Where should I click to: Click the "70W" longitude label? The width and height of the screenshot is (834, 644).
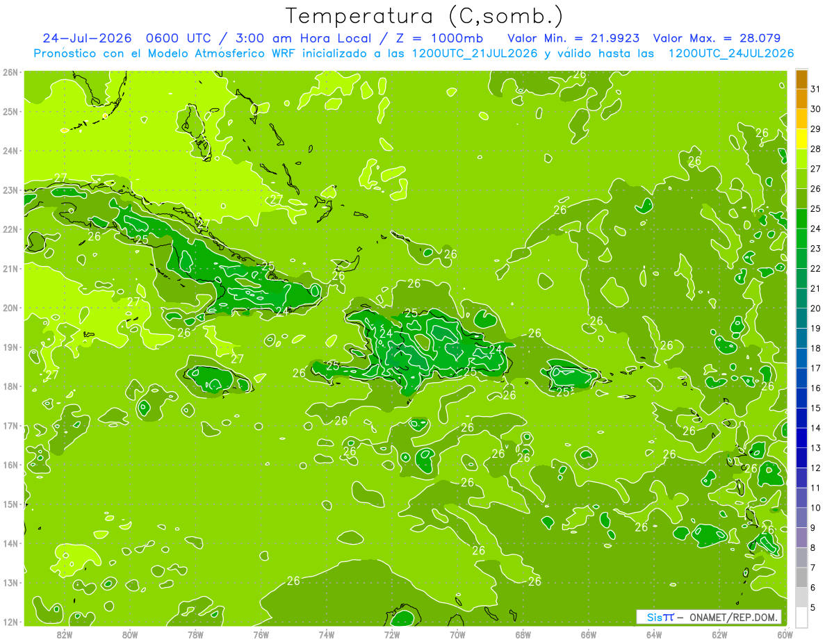[457, 635]
